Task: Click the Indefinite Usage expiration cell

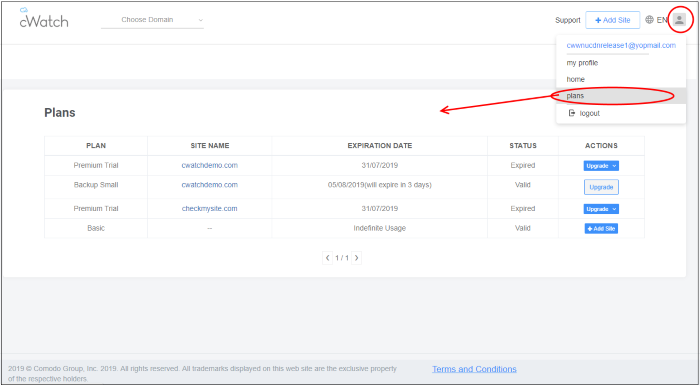Action: [379, 228]
